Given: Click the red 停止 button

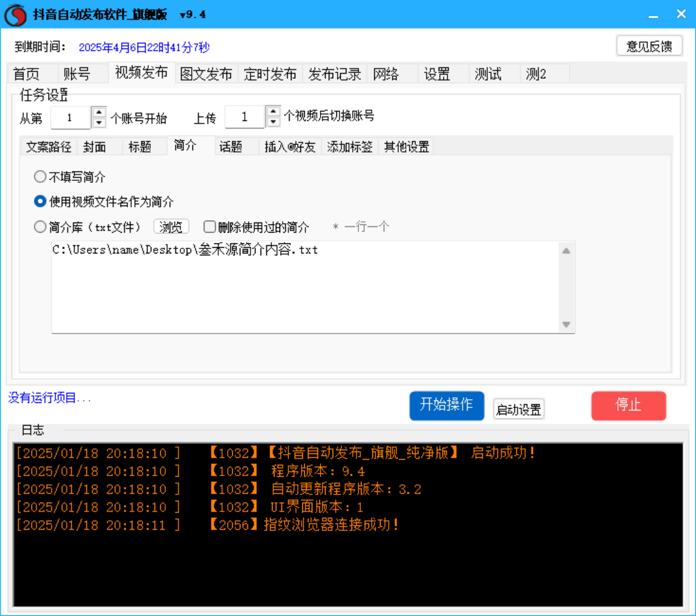Looking at the screenshot, I should (x=628, y=405).
